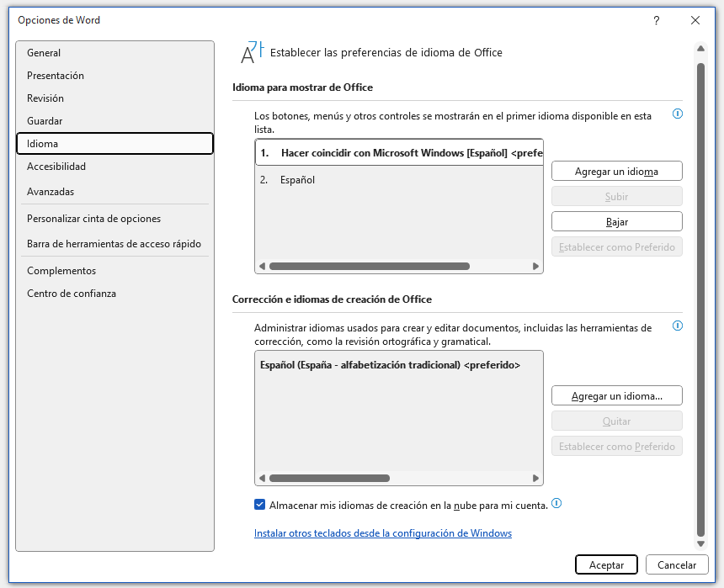Click the Help question mark icon
Image resolution: width=724 pixels, height=588 pixels.
pos(656,20)
